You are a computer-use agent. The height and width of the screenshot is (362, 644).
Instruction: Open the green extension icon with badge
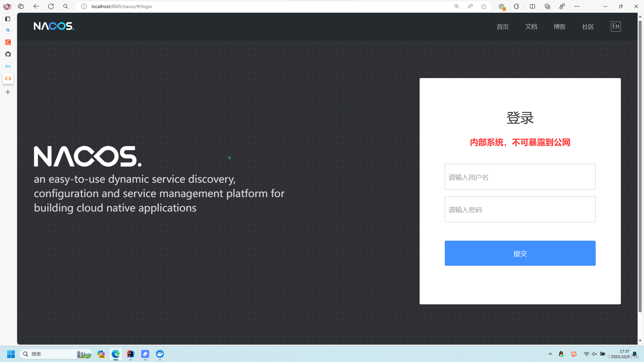click(502, 7)
